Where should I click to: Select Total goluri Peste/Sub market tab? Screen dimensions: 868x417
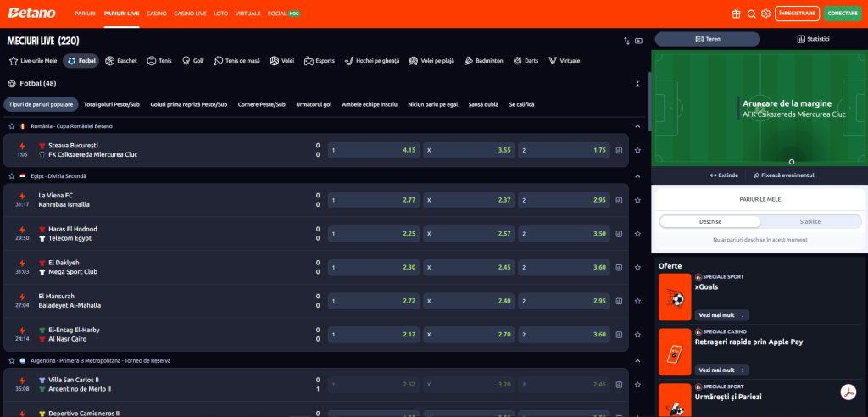pos(112,104)
